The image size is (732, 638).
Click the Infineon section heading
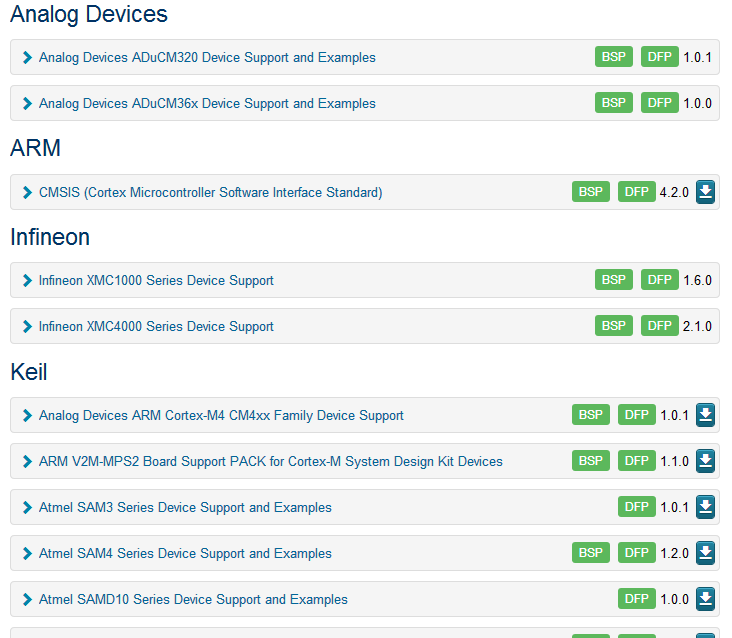(50, 237)
